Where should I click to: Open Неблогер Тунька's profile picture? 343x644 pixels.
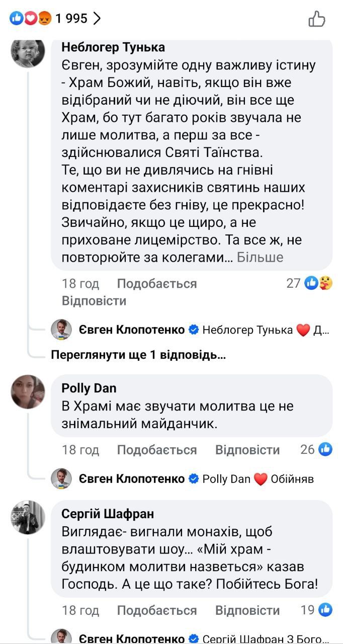point(29,52)
